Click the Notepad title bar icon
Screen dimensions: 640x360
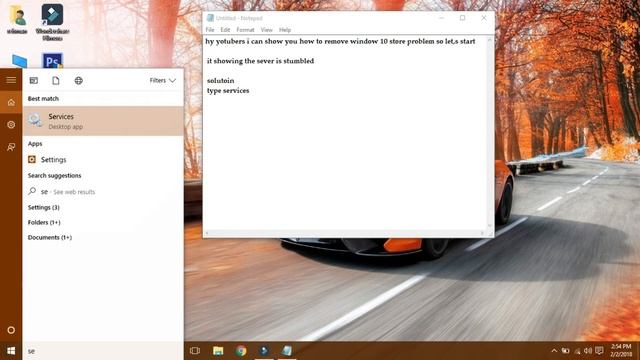click(x=210, y=18)
